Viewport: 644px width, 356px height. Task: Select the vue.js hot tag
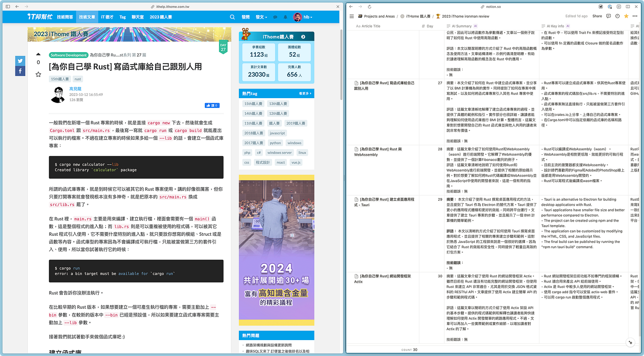296,162
